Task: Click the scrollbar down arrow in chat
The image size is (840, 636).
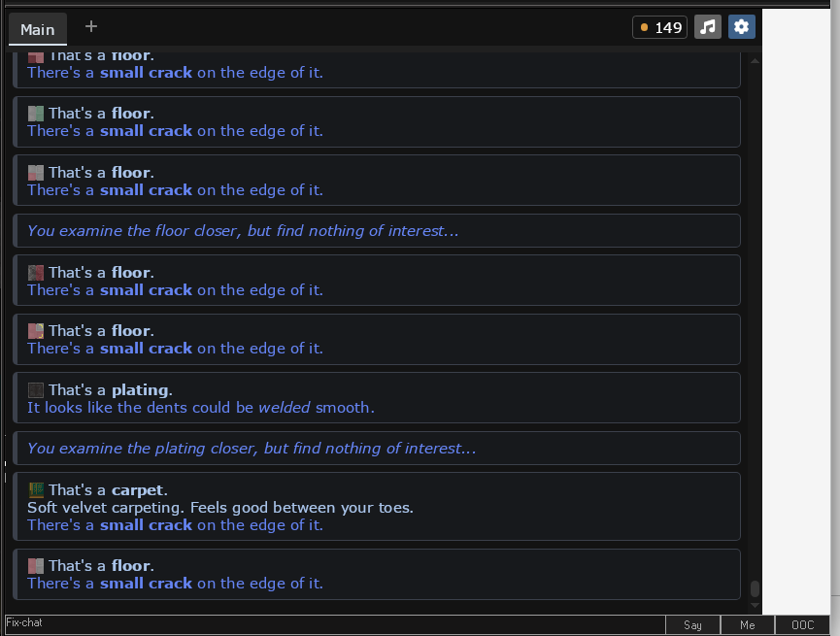Action: click(755, 606)
